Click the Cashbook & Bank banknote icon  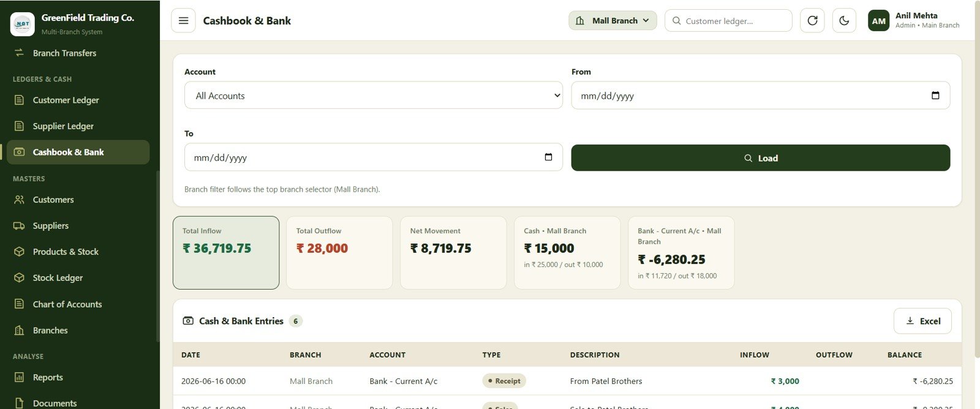click(x=19, y=152)
